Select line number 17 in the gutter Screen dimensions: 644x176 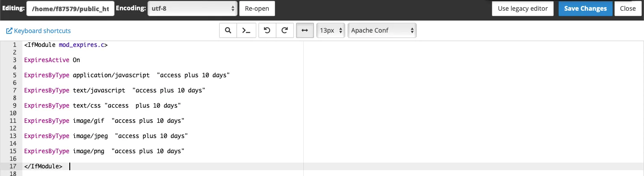[x=13, y=166]
